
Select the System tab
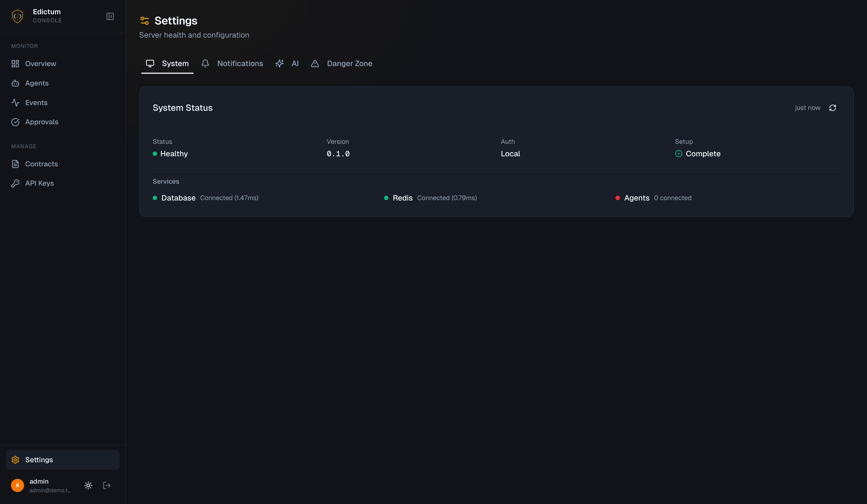tap(175, 63)
